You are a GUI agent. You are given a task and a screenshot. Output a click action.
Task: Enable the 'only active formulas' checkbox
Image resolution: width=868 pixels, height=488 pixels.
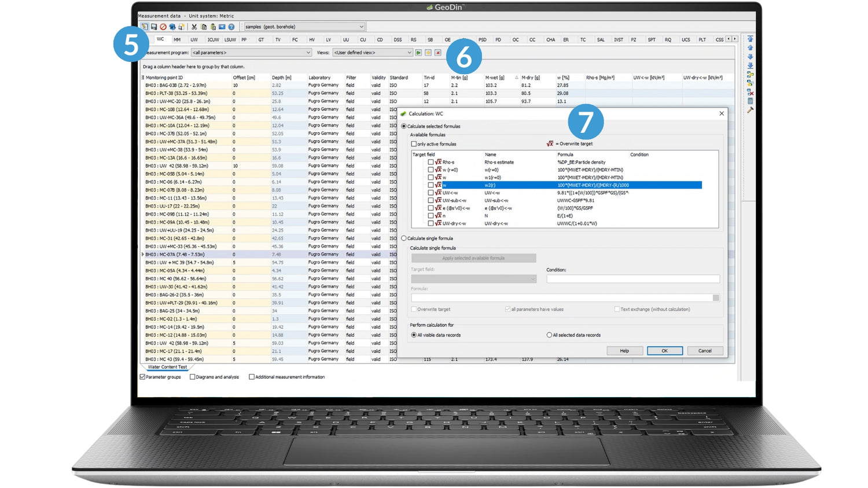414,144
